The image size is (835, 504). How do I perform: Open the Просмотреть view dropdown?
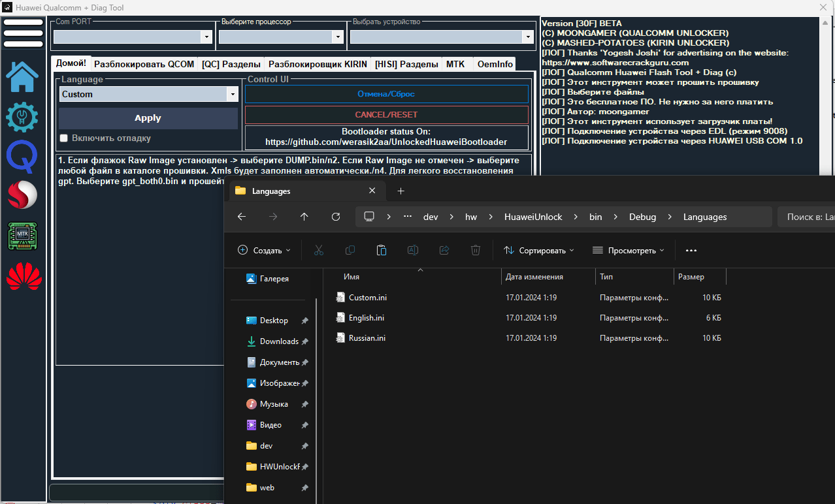(x=628, y=250)
